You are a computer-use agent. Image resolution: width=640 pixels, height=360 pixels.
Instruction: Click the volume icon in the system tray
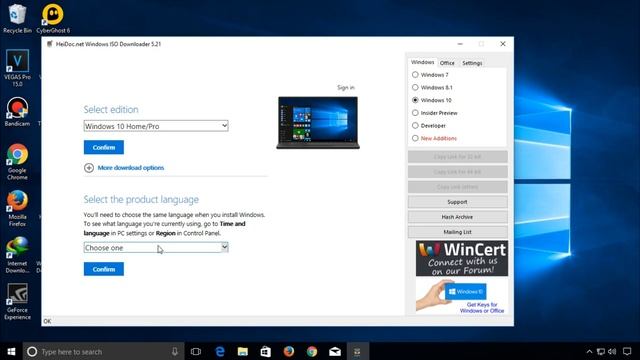click(612, 351)
